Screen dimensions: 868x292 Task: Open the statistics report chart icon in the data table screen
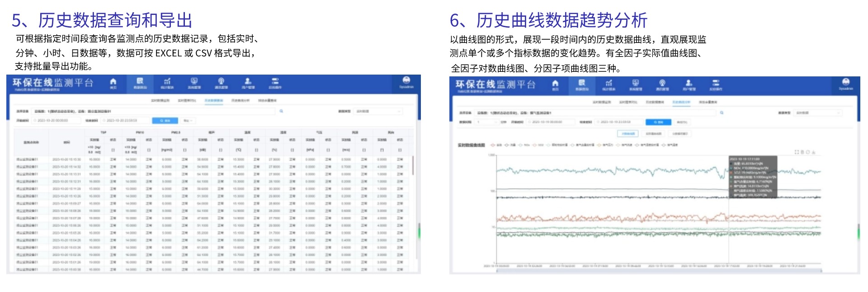tap(167, 83)
